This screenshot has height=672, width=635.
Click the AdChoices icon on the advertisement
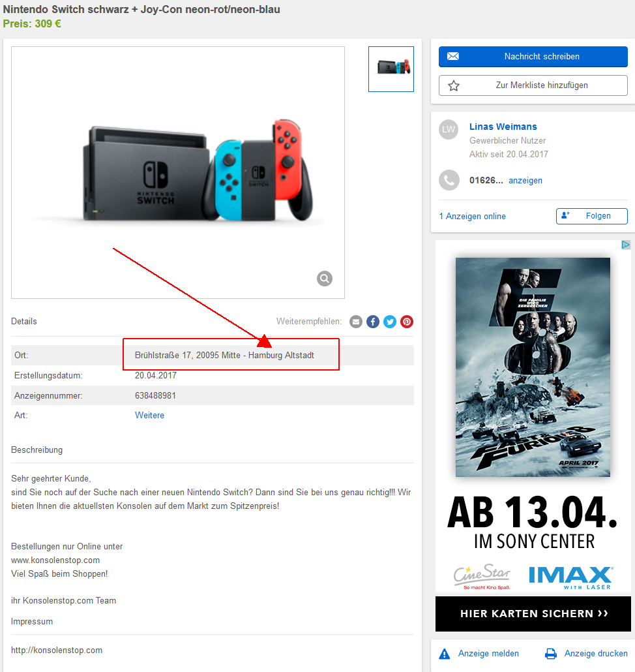coord(626,245)
